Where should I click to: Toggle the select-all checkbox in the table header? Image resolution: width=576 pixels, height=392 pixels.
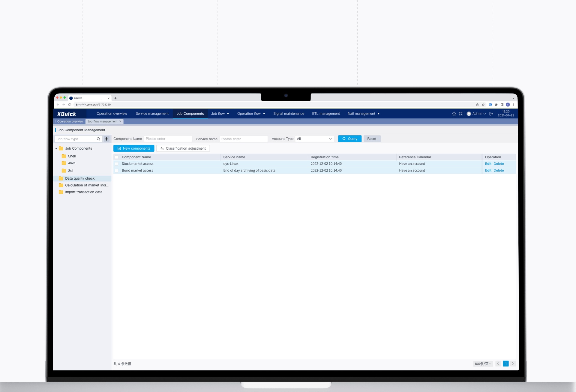(117, 157)
